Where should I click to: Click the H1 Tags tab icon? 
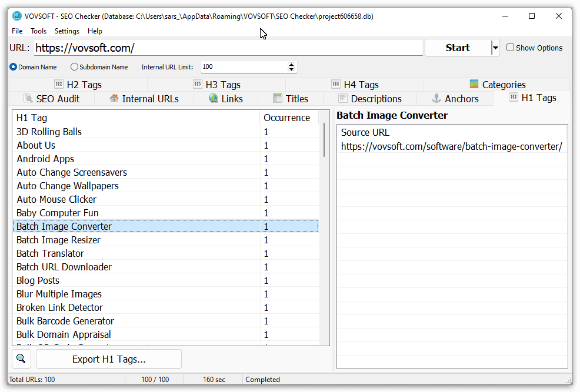(514, 97)
